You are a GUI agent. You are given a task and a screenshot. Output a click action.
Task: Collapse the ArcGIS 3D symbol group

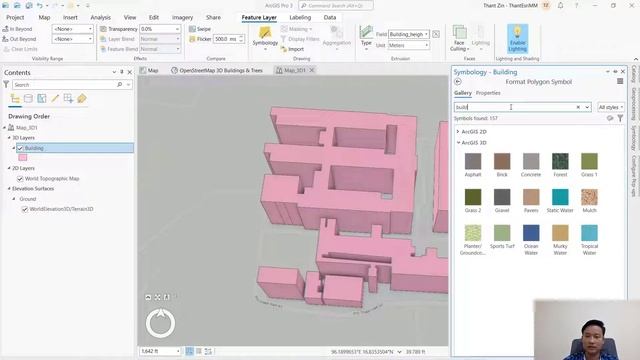click(x=458, y=143)
